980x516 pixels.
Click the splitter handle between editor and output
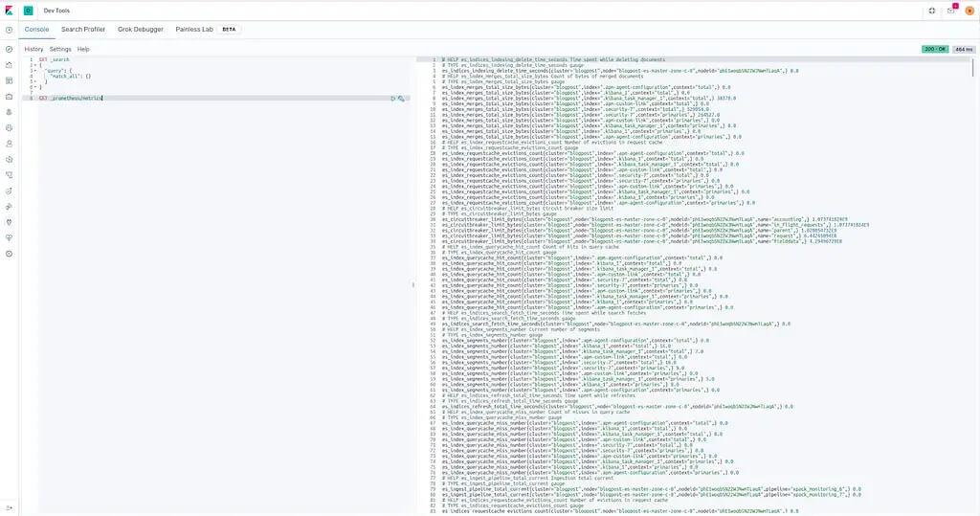[x=413, y=284]
